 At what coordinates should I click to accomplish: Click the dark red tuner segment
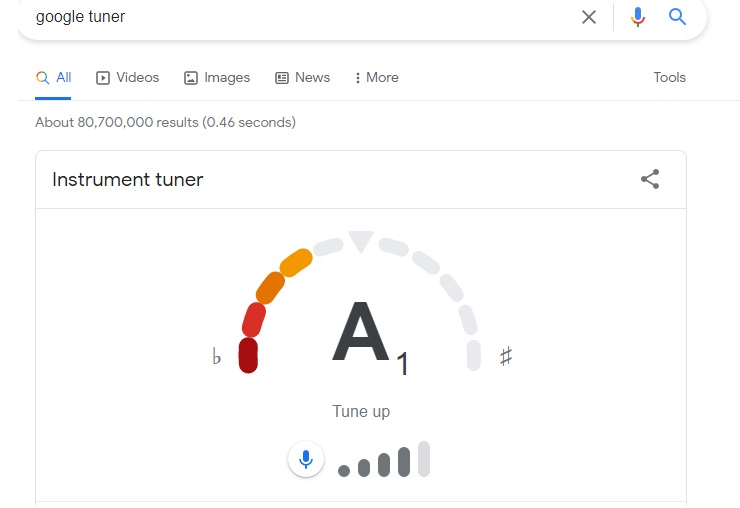pos(249,355)
